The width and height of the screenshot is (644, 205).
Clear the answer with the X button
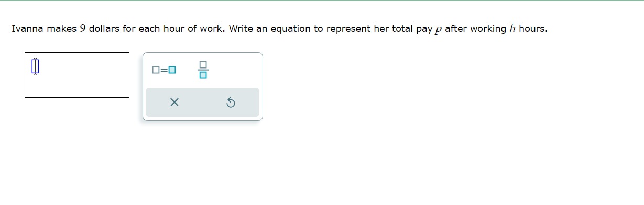(174, 102)
